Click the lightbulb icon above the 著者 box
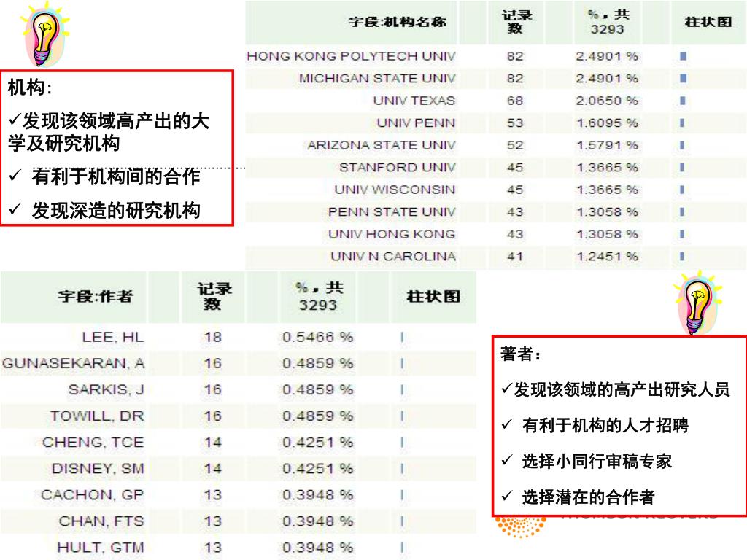Screen dimensions: 747x560 697,303
